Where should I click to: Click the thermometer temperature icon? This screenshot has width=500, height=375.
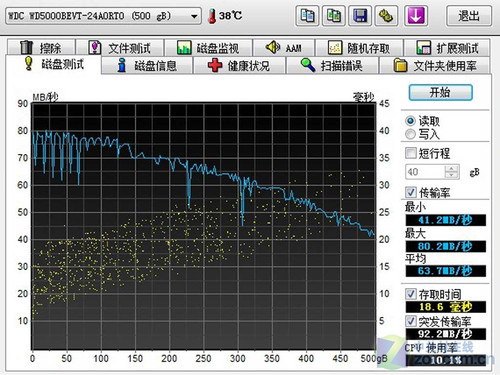point(212,16)
